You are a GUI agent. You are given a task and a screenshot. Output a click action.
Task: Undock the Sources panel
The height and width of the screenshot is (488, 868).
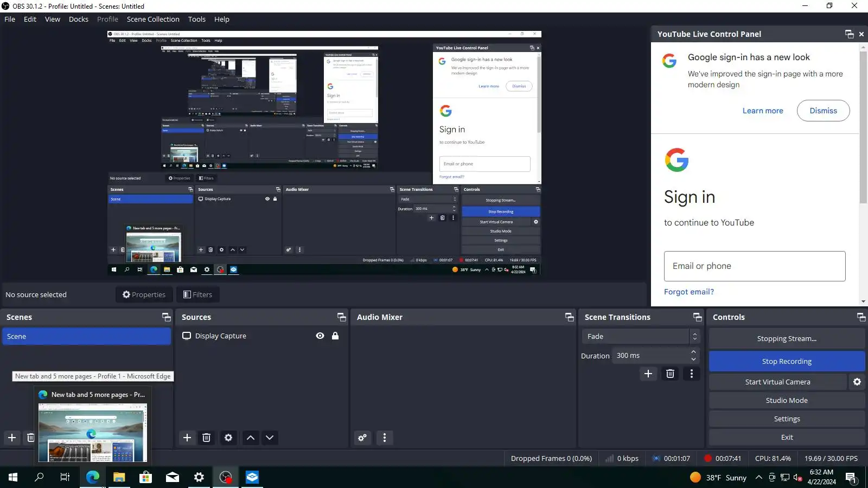[x=342, y=317]
